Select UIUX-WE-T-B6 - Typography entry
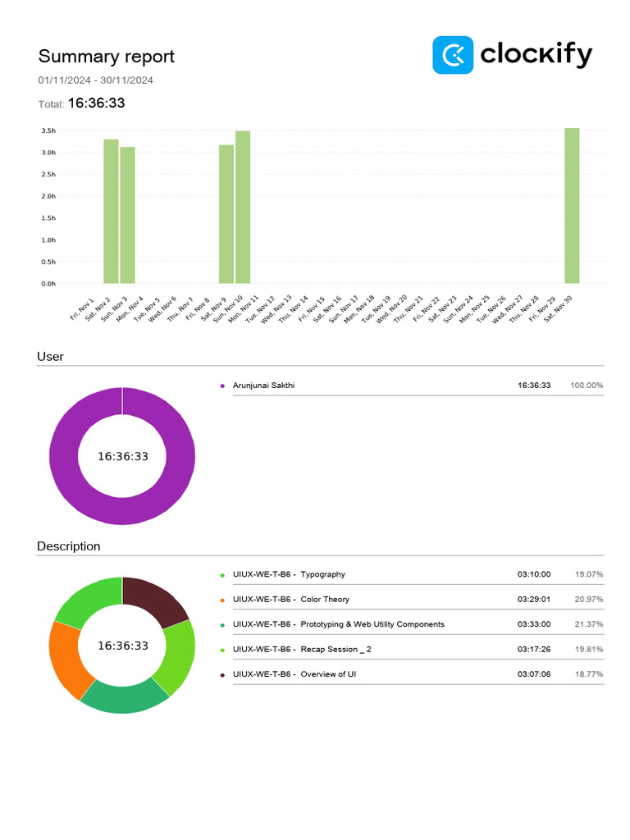This screenshot has width=630, height=840. point(289,574)
